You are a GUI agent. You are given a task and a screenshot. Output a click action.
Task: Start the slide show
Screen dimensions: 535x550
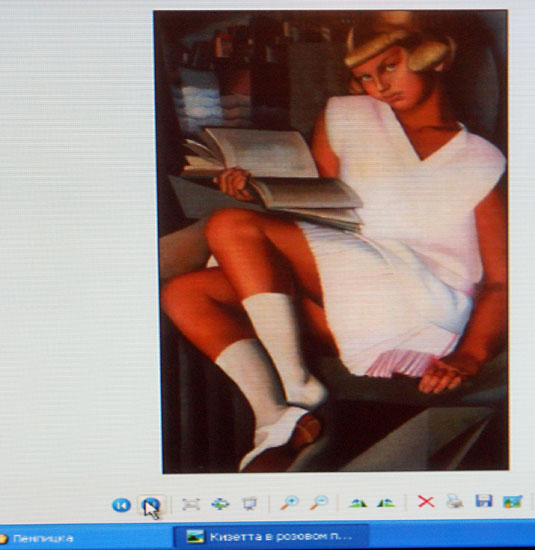click(249, 504)
